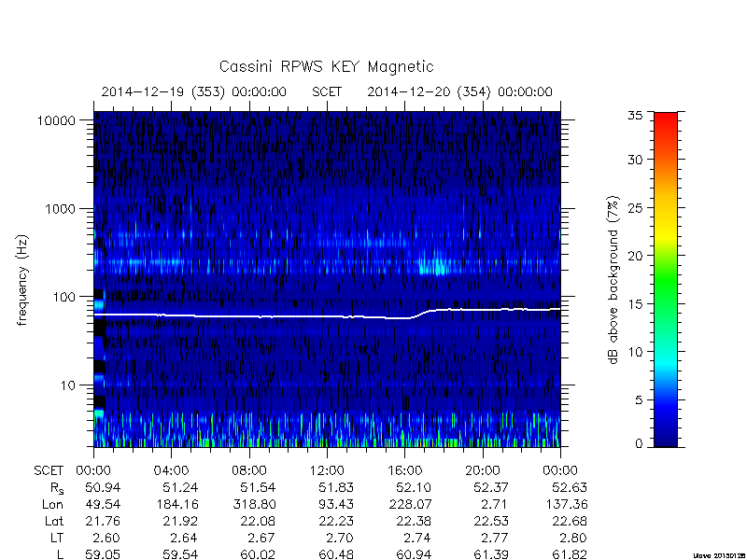The width and height of the screenshot is (747, 560).
Task: Click the yellow region of the colorbar
Action: 666,233
